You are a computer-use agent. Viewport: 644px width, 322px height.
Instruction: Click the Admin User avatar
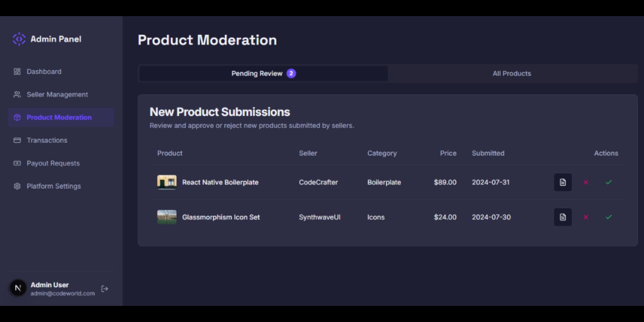point(18,288)
